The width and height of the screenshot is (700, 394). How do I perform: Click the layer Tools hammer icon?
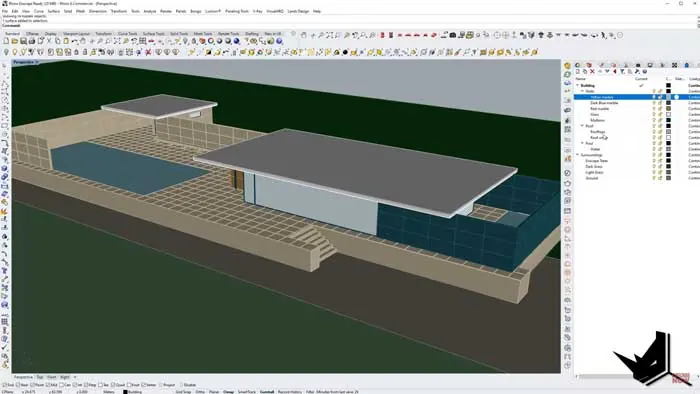[637, 71]
